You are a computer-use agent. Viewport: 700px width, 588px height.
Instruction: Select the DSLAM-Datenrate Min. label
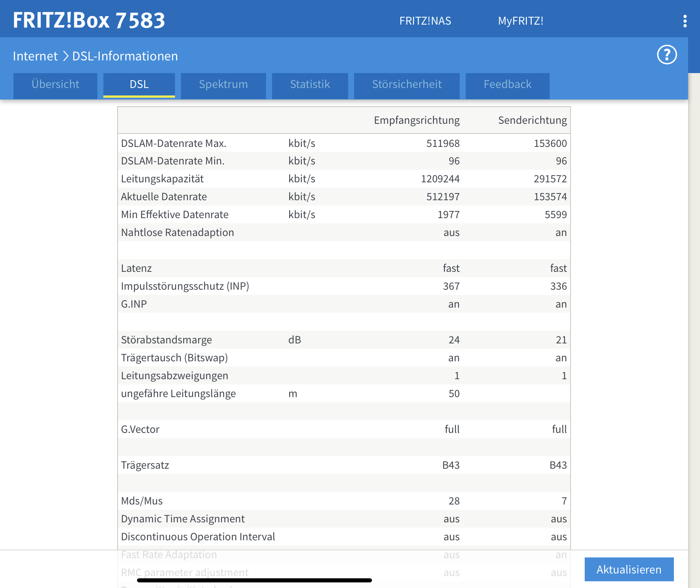click(x=173, y=161)
